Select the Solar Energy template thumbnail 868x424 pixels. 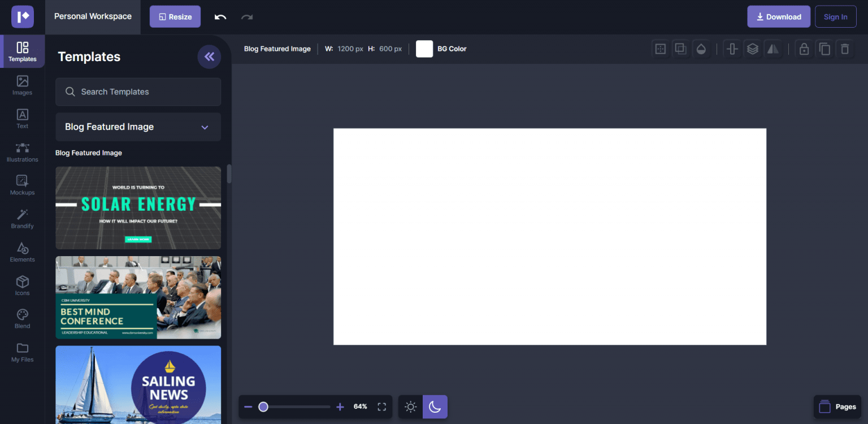[x=138, y=207]
